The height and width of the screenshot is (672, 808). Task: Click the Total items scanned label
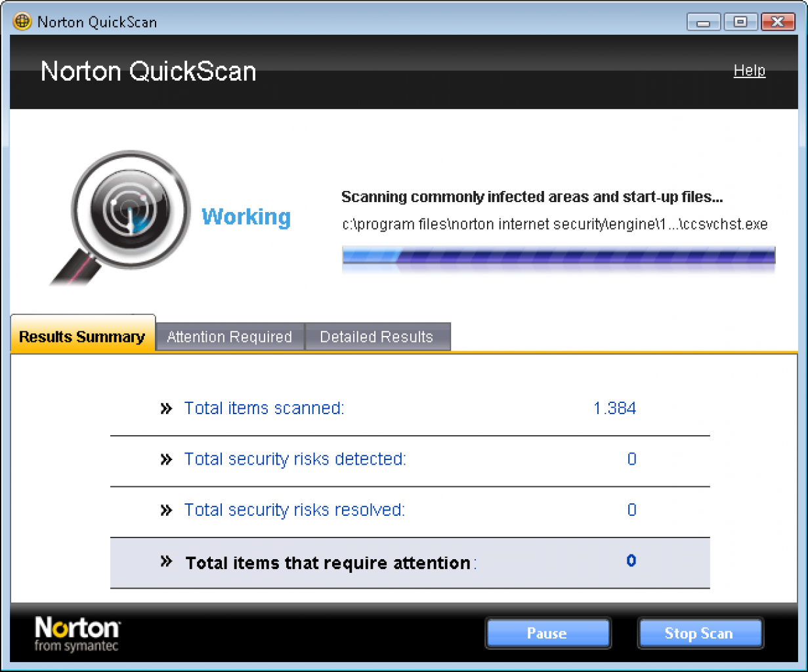click(264, 408)
